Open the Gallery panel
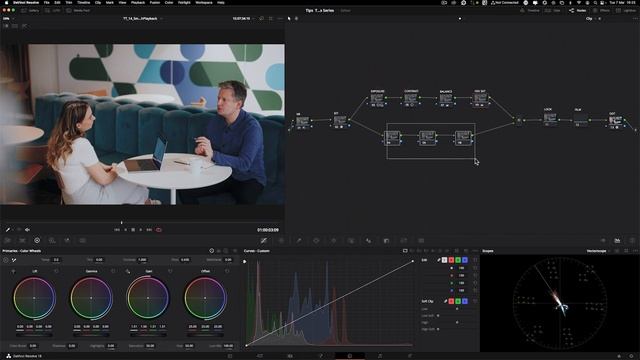Viewport: 640px width, 360px height. coord(31,11)
